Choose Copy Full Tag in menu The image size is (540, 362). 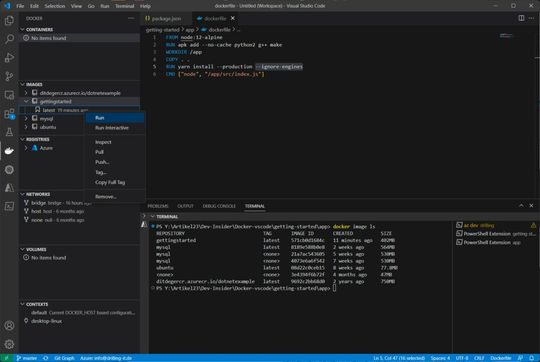(x=115, y=182)
